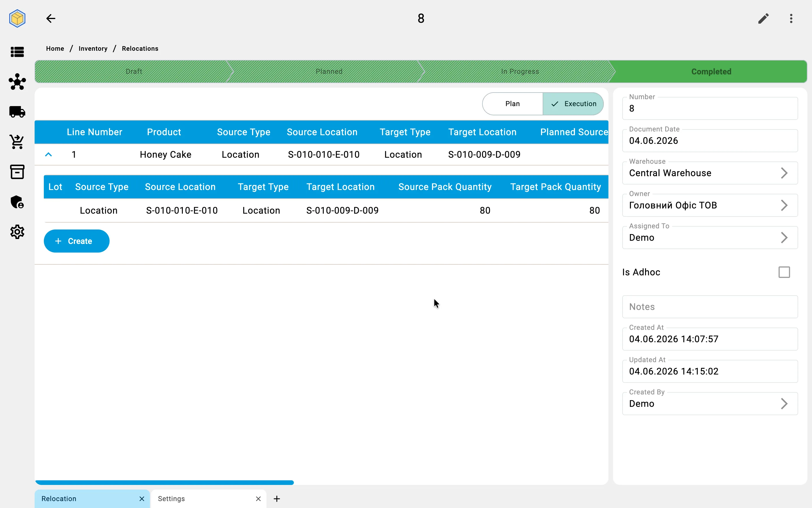
Task: Close the Relocation tab
Action: [142, 498]
